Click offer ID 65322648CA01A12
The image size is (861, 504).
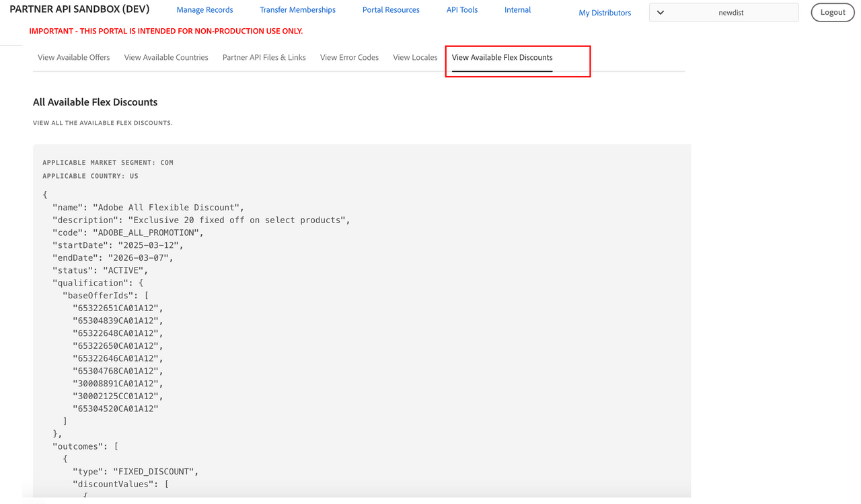pos(118,333)
